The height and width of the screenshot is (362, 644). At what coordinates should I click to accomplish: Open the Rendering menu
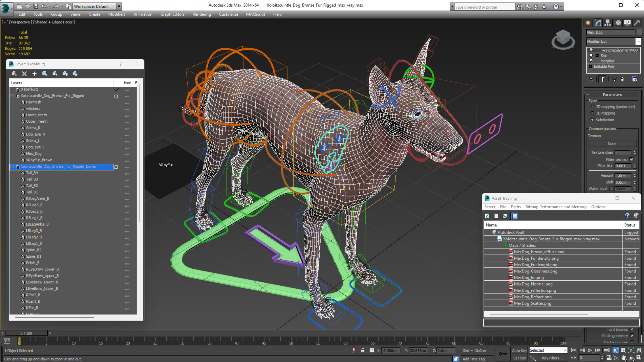click(202, 14)
